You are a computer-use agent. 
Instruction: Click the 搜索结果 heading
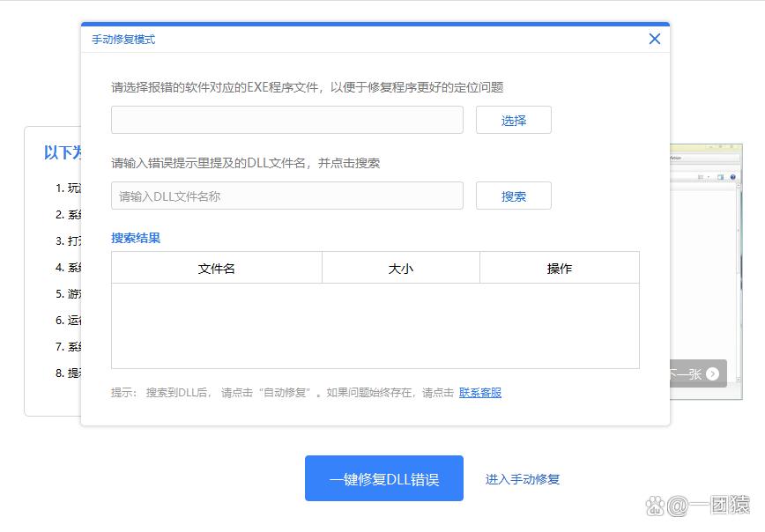136,238
